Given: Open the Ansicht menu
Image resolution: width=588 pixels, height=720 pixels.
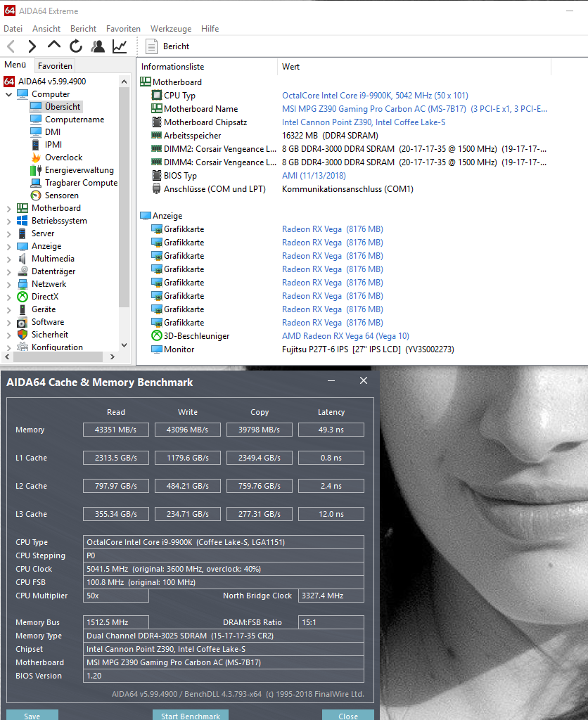Looking at the screenshot, I should pyautogui.click(x=46, y=28).
